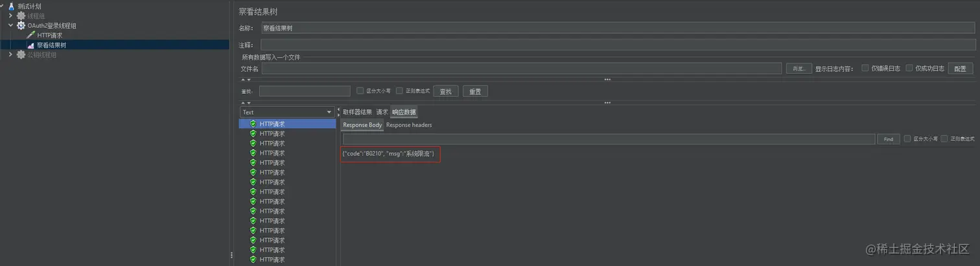Focus the 名称 name field
Viewport: 980px width, 266px height.
coord(618,28)
